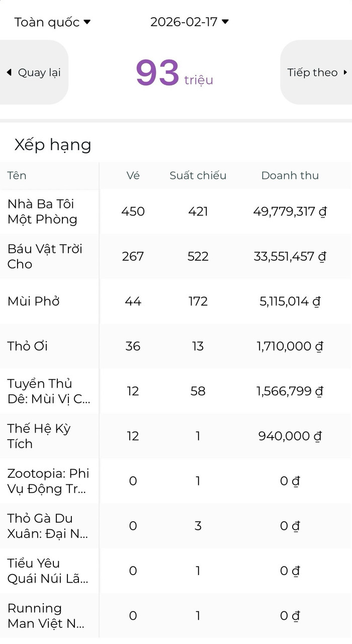This screenshot has width=352, height=644.
Task: Go to next day with Tiếp theo
Action: pos(317,73)
